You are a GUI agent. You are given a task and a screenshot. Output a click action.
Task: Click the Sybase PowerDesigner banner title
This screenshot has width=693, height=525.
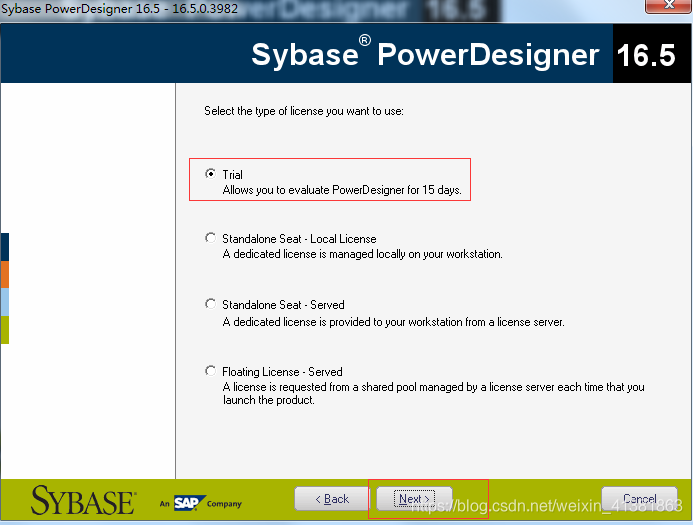click(x=425, y=54)
